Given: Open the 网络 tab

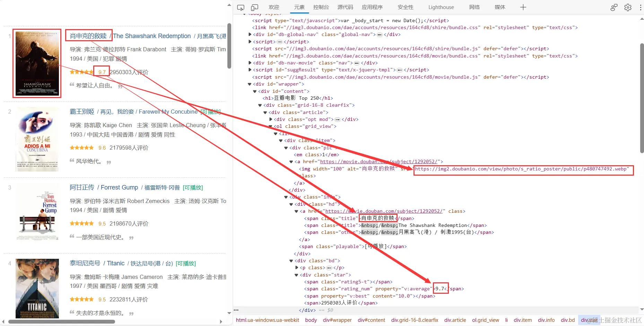Looking at the screenshot, I should [475, 7].
